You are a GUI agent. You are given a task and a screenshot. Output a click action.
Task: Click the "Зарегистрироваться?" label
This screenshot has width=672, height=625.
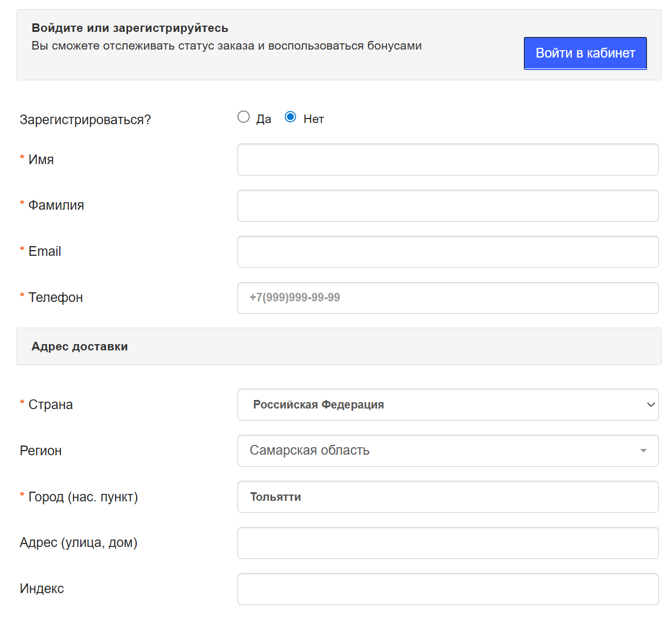85,120
